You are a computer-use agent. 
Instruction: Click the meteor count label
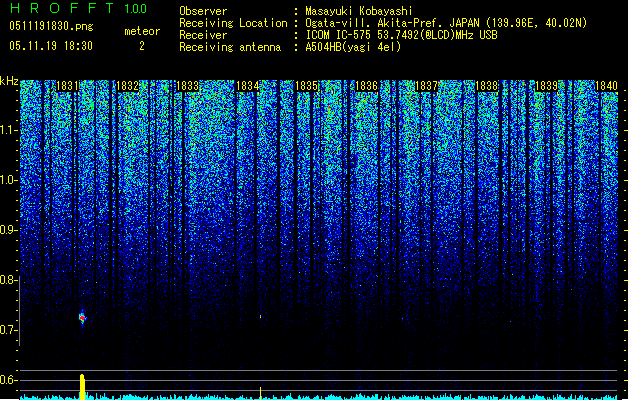(x=142, y=31)
